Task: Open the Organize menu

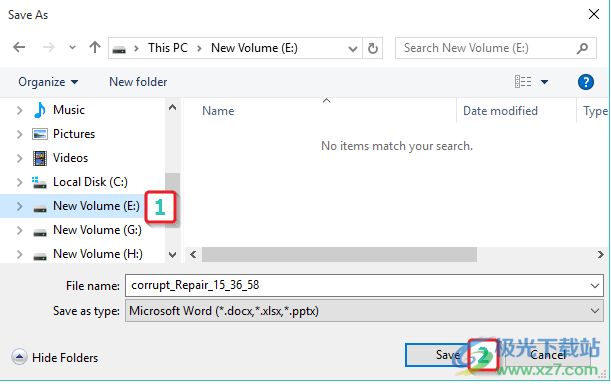Action: tap(48, 82)
